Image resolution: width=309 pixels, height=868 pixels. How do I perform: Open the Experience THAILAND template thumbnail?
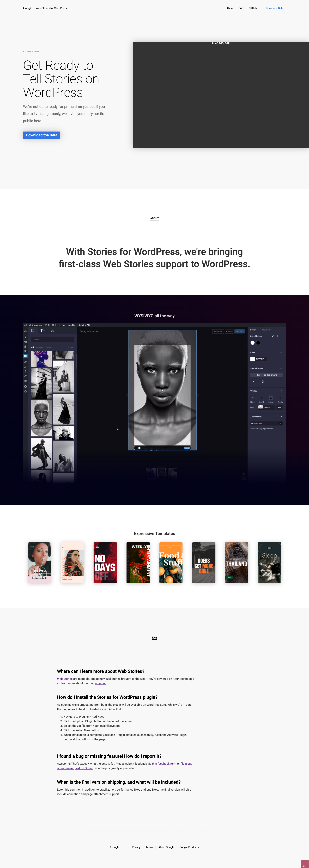236,563
